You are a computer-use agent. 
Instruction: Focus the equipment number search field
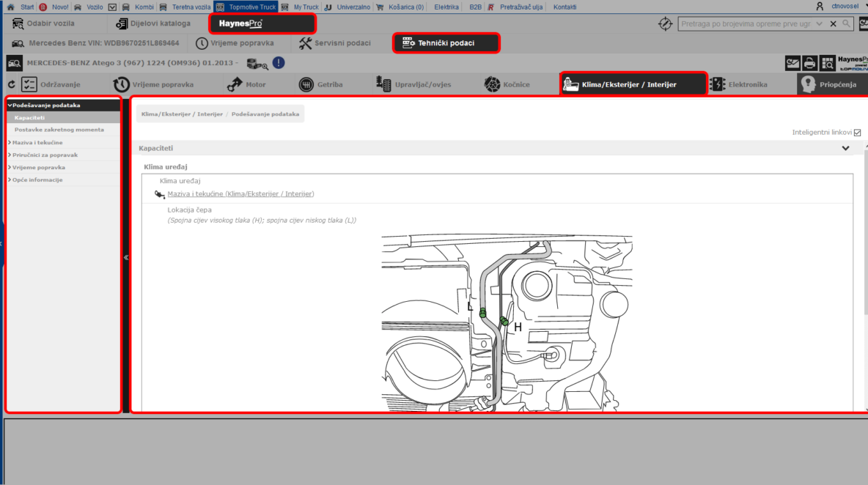[746, 23]
